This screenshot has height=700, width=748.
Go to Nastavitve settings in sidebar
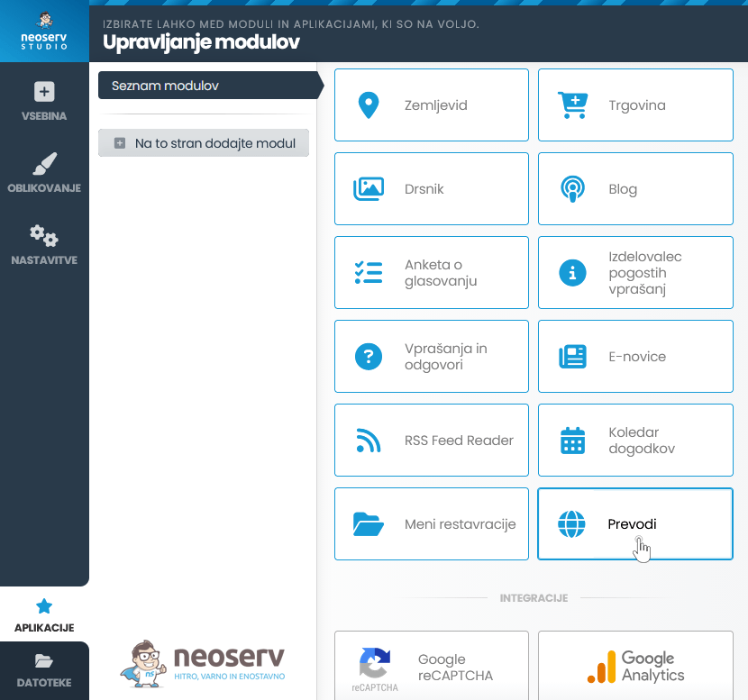[x=44, y=246]
